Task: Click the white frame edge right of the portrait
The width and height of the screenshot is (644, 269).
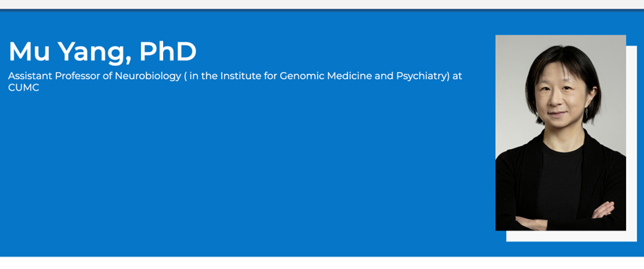Action: [632, 140]
